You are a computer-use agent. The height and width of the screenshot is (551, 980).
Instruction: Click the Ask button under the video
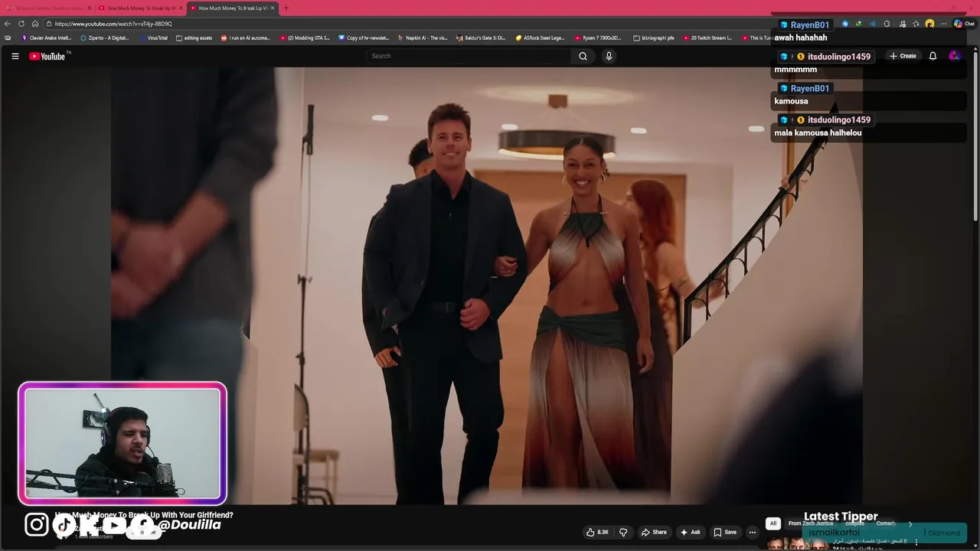pyautogui.click(x=690, y=532)
